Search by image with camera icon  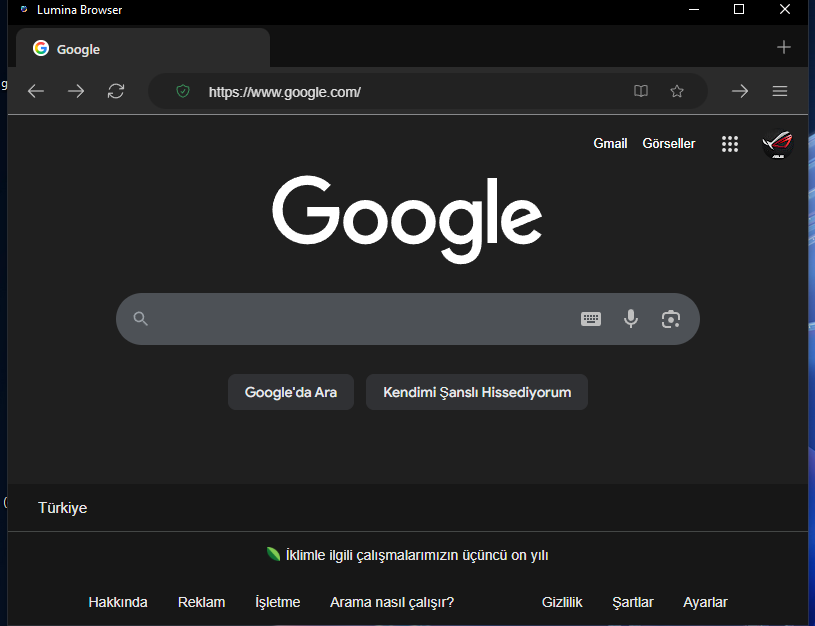click(x=671, y=319)
